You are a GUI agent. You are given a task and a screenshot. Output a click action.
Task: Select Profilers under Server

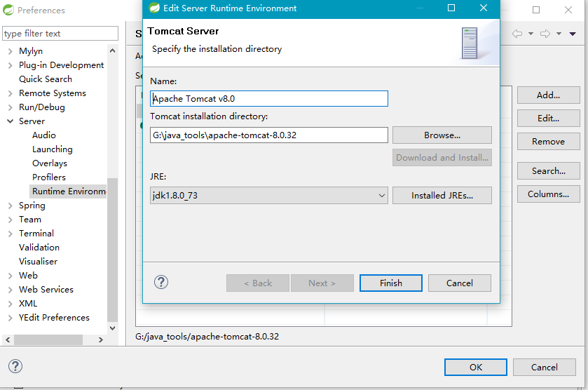tap(49, 177)
